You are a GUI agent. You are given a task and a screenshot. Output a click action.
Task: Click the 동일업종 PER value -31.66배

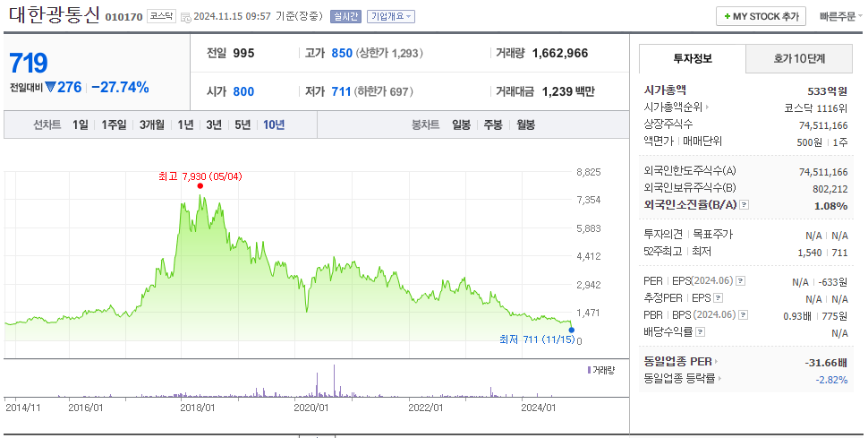826,363
